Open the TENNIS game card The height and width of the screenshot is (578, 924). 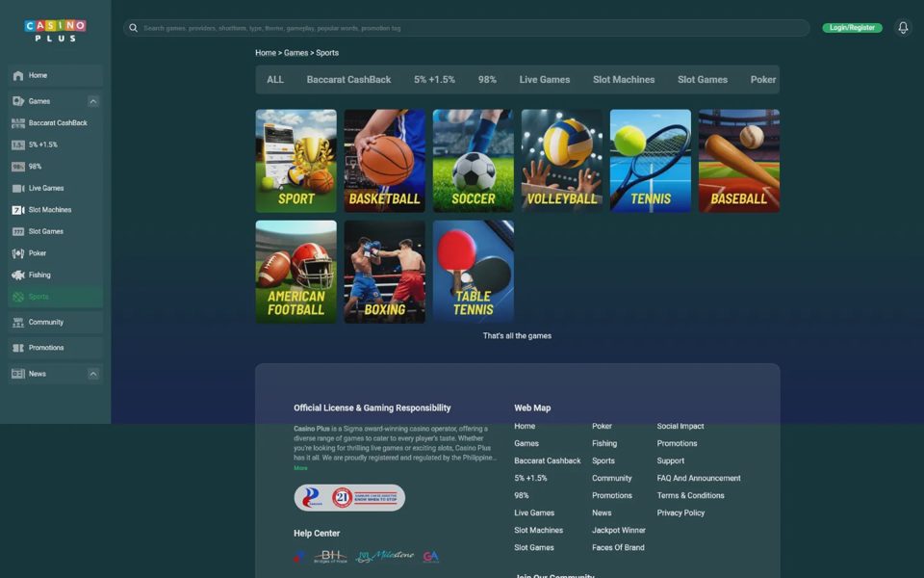point(651,161)
